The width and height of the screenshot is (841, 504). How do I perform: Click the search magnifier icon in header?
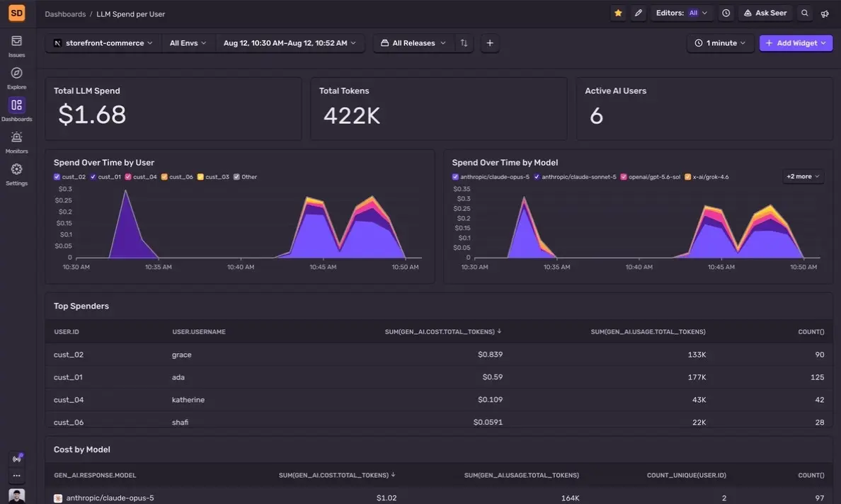tap(804, 13)
